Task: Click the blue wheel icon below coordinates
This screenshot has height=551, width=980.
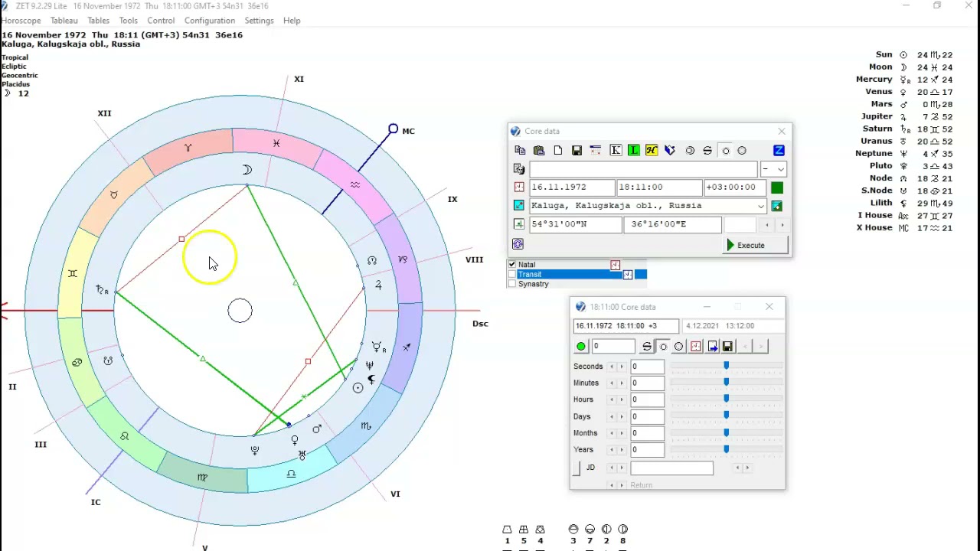Action: (518, 244)
